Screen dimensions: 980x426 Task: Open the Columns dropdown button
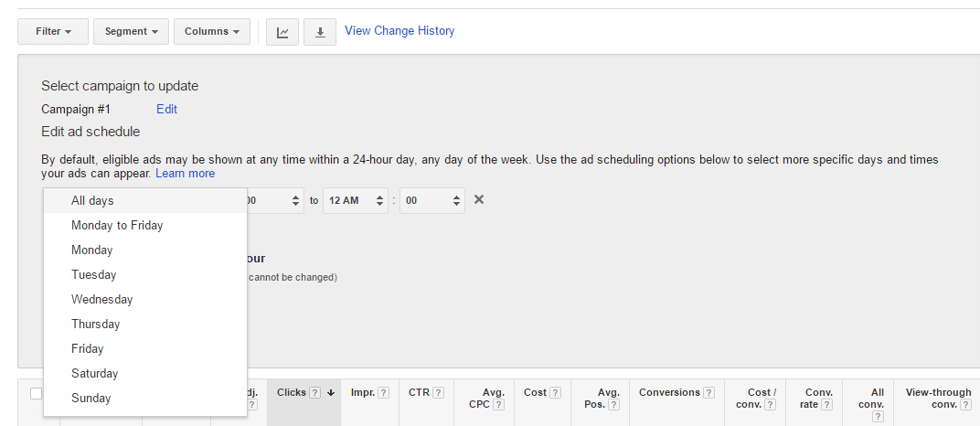(212, 31)
